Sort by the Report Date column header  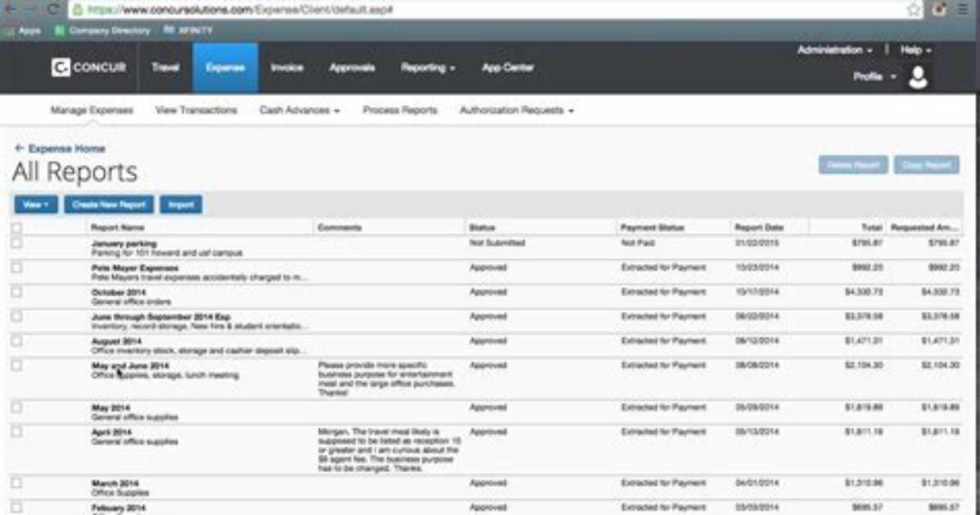(759, 228)
